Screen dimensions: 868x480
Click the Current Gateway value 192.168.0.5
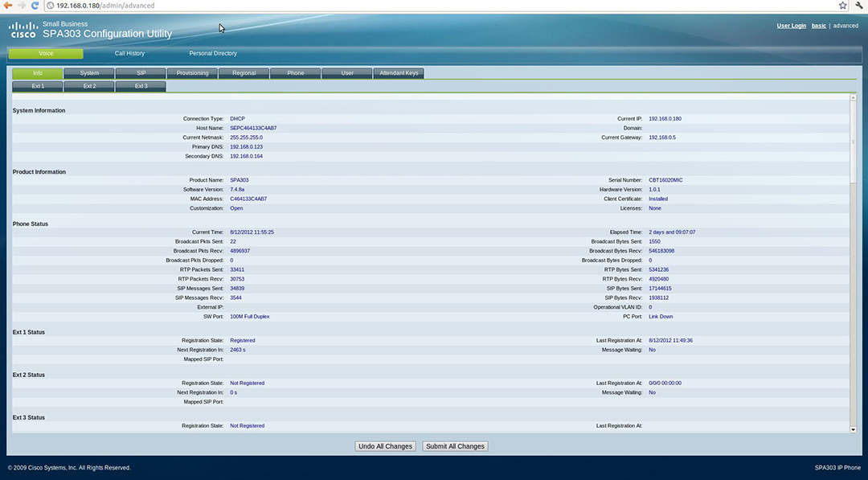tap(662, 137)
